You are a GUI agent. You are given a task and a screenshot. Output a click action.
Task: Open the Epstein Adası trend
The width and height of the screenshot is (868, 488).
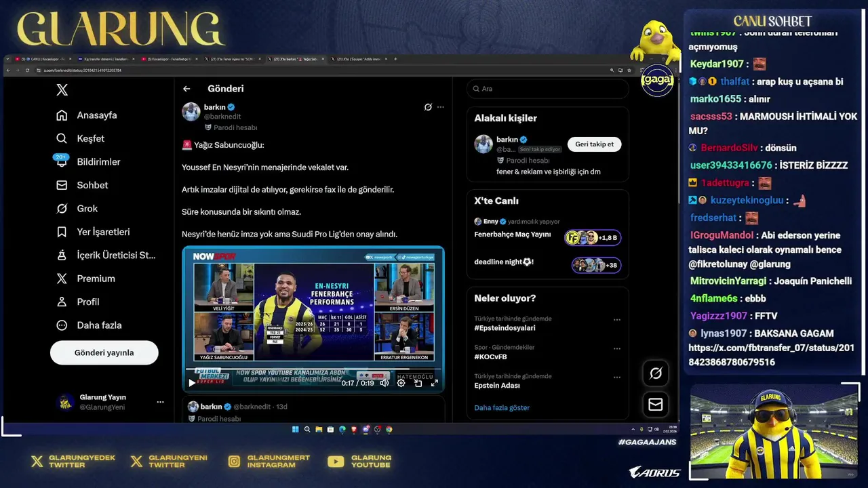click(497, 386)
